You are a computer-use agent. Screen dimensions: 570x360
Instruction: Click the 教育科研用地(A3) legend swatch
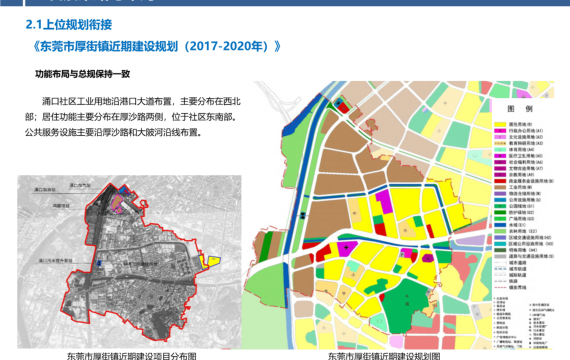point(500,143)
